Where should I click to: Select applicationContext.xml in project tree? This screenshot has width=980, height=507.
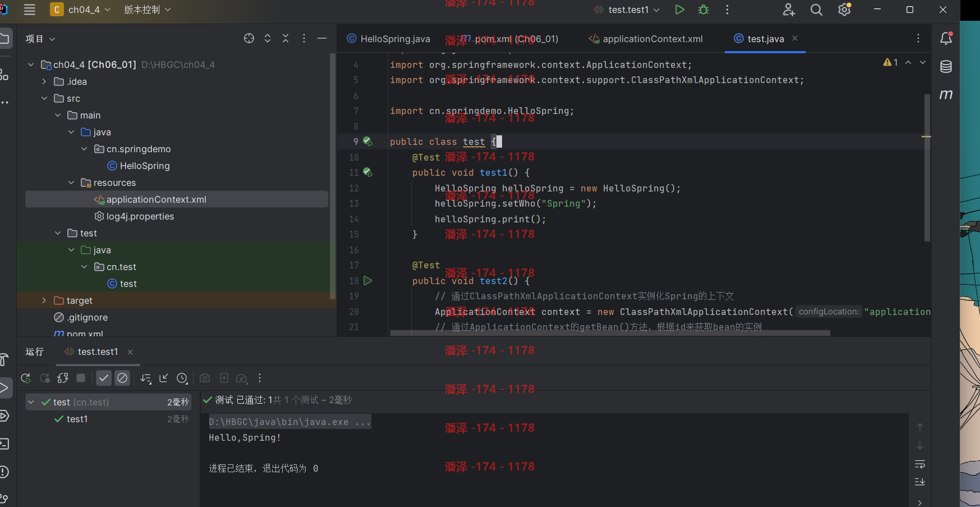(x=150, y=199)
